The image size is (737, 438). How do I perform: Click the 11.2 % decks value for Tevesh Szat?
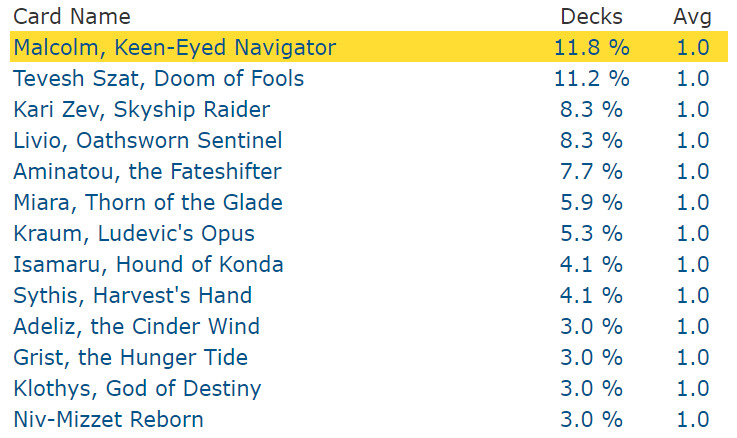(591, 78)
